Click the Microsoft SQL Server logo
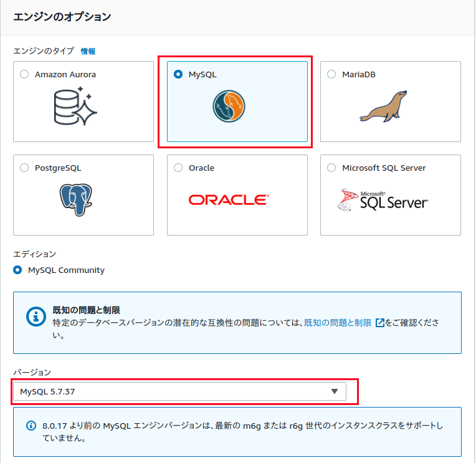 383,199
